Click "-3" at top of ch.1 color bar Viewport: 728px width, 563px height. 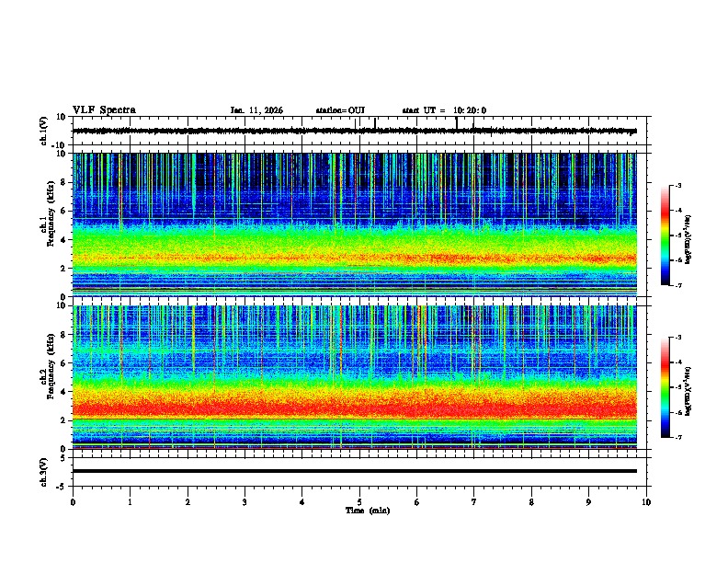tap(677, 186)
